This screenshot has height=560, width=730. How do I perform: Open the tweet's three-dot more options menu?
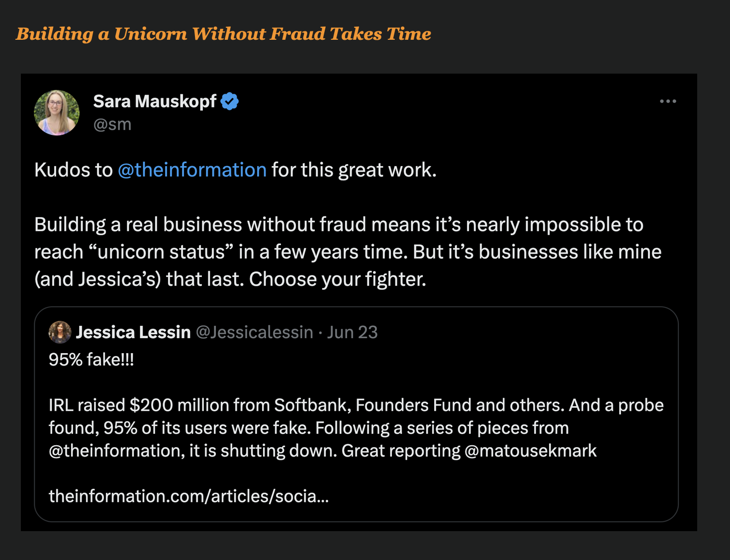click(x=667, y=101)
